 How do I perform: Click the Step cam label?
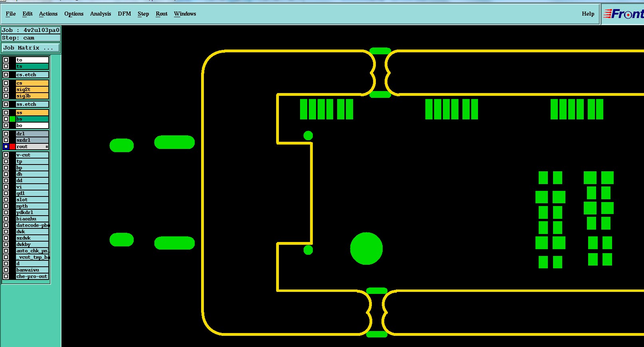pyautogui.click(x=31, y=38)
